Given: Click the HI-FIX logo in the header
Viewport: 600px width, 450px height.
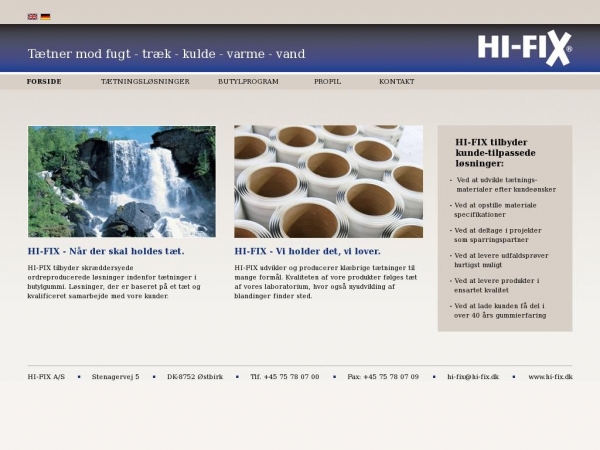Looking at the screenshot, I should 525,48.
